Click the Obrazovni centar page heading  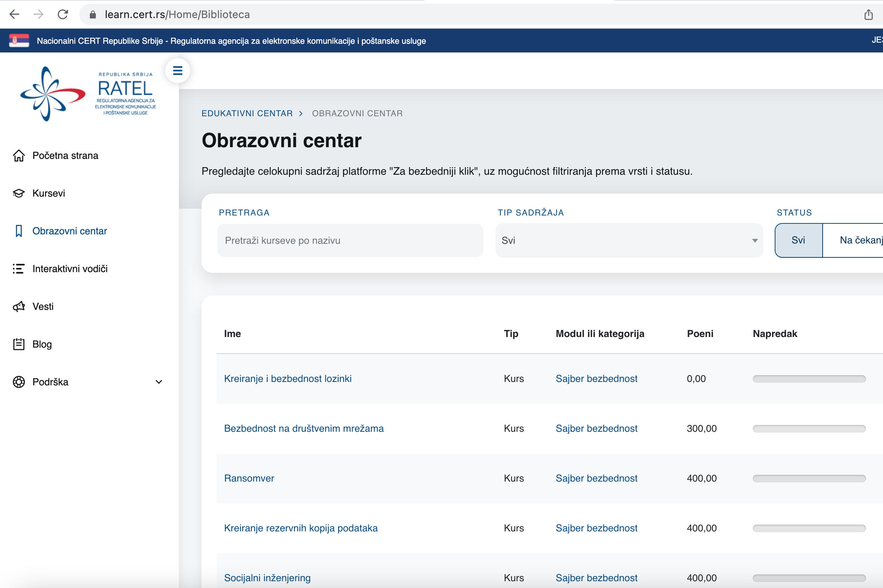pos(282,140)
